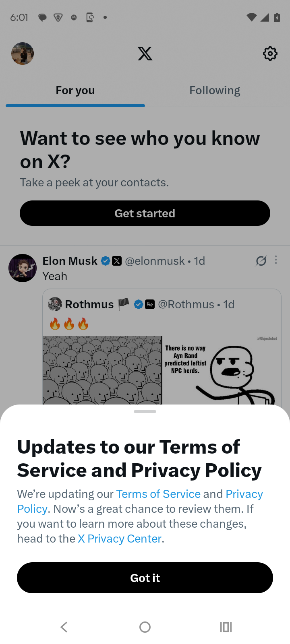Select the For you tab
The width and height of the screenshot is (290, 644).
coord(75,91)
